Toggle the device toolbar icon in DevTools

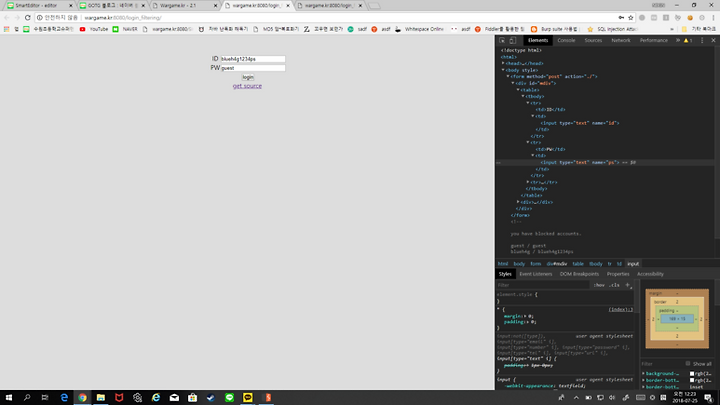[x=513, y=40]
